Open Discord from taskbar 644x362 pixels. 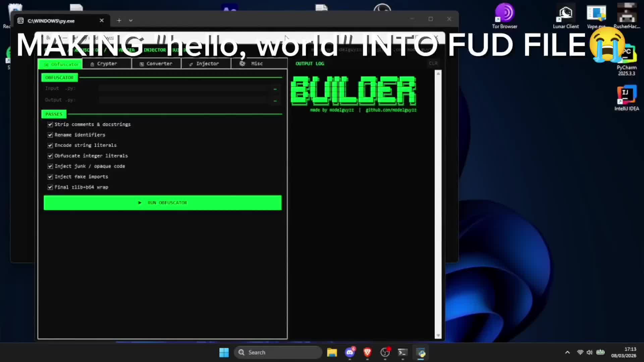tap(350, 352)
